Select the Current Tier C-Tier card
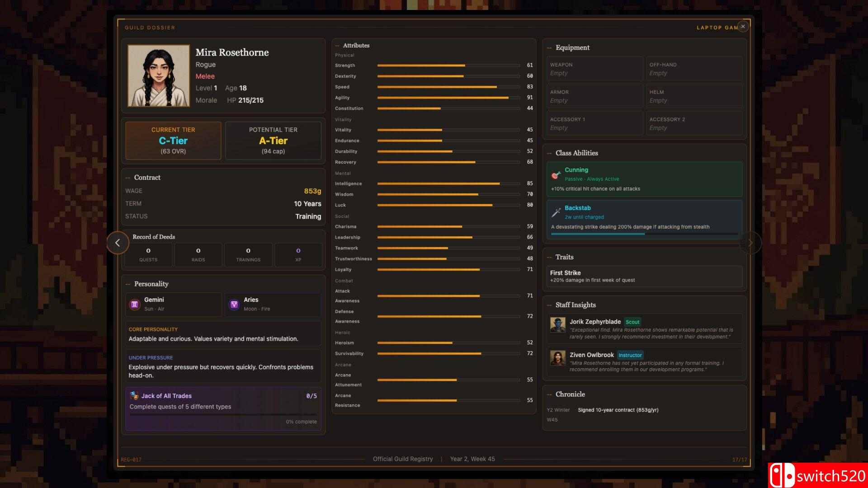 coord(173,141)
